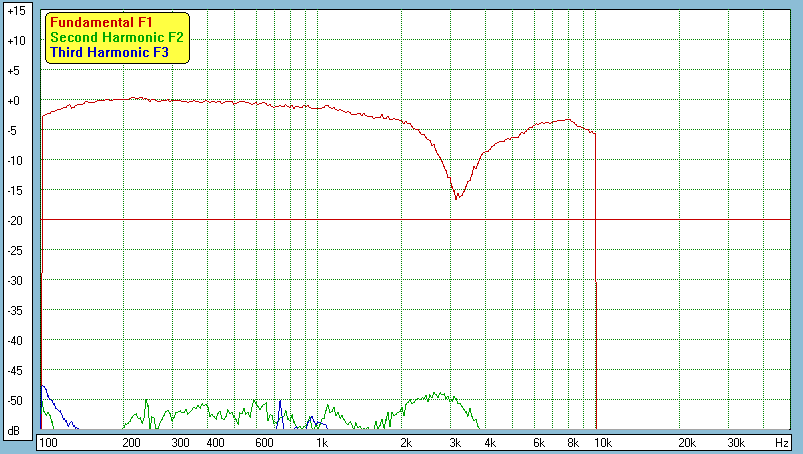
Task: Click the -35 level axis label
Action: tap(14, 311)
